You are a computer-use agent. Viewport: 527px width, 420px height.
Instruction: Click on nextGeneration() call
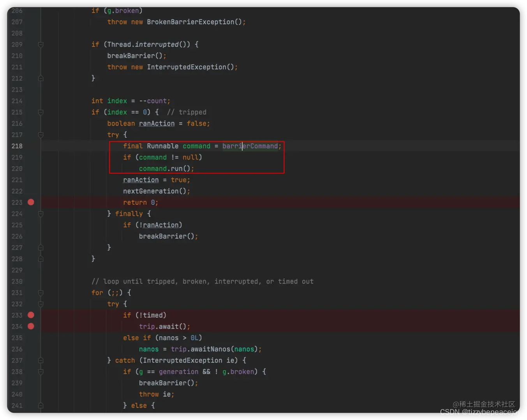(155, 191)
